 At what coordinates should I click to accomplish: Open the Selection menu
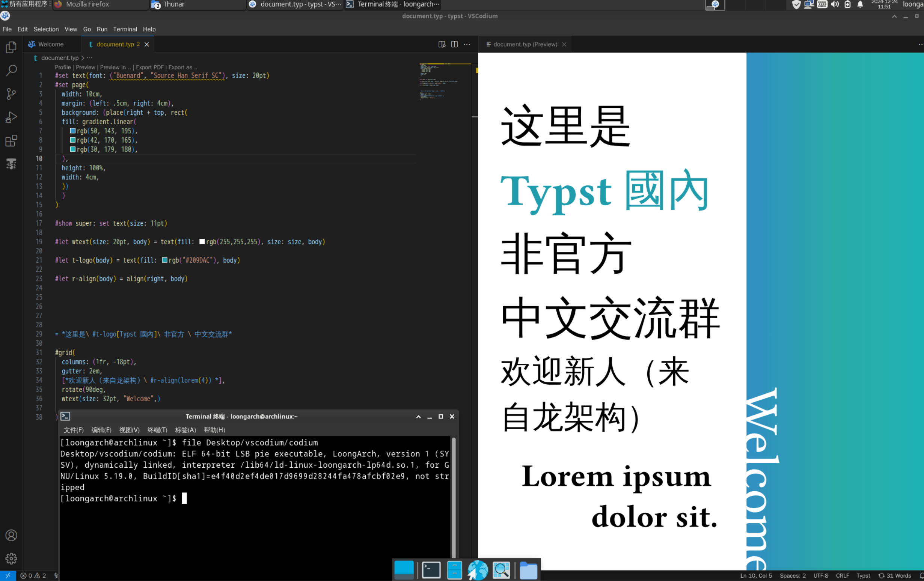[x=46, y=29]
